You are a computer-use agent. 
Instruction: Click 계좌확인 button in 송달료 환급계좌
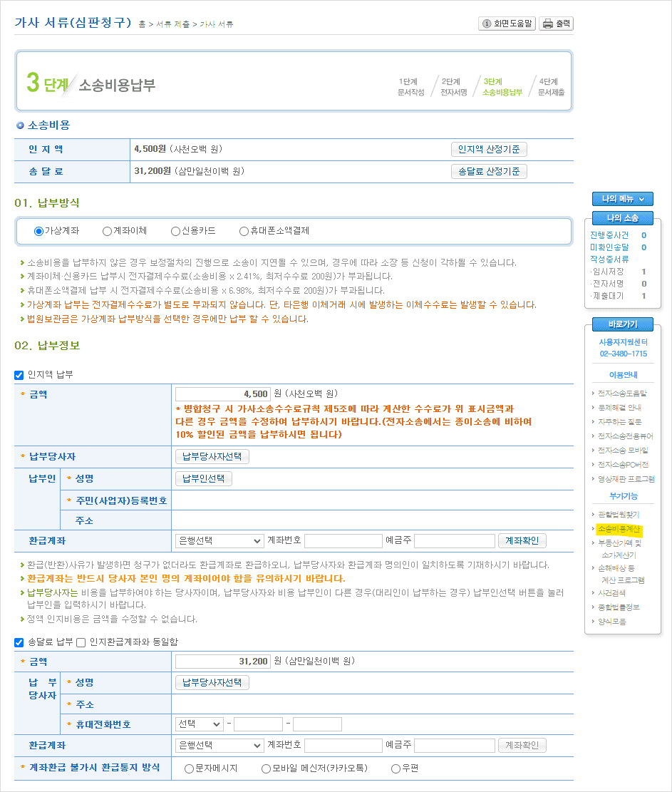(522, 746)
